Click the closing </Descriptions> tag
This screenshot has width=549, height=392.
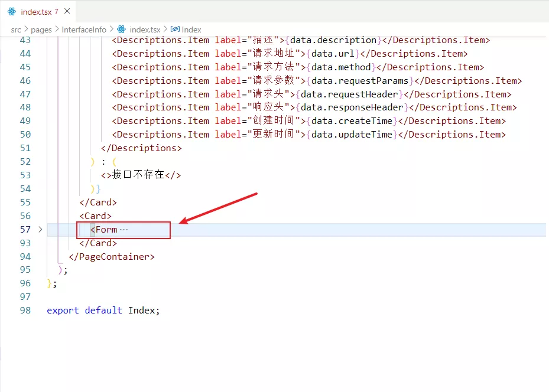click(141, 148)
